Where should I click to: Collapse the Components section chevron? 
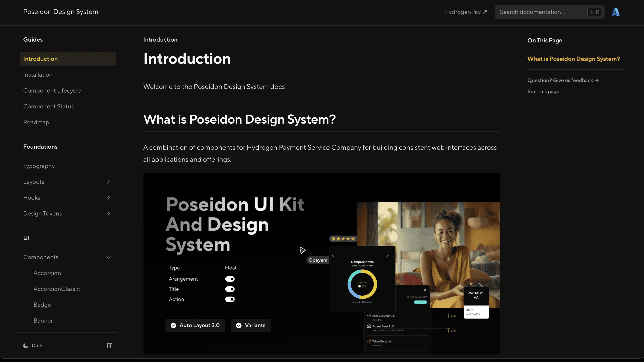[x=108, y=257]
